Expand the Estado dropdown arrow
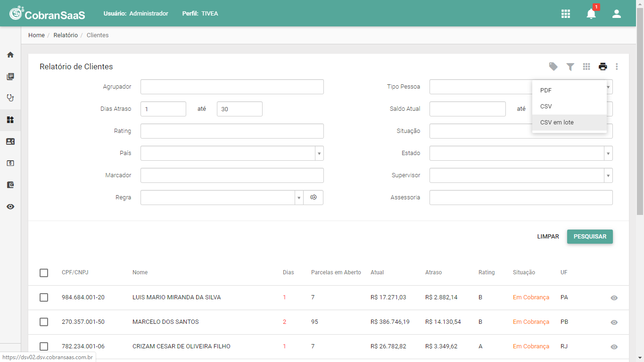This screenshot has height=362, width=644. point(608,153)
